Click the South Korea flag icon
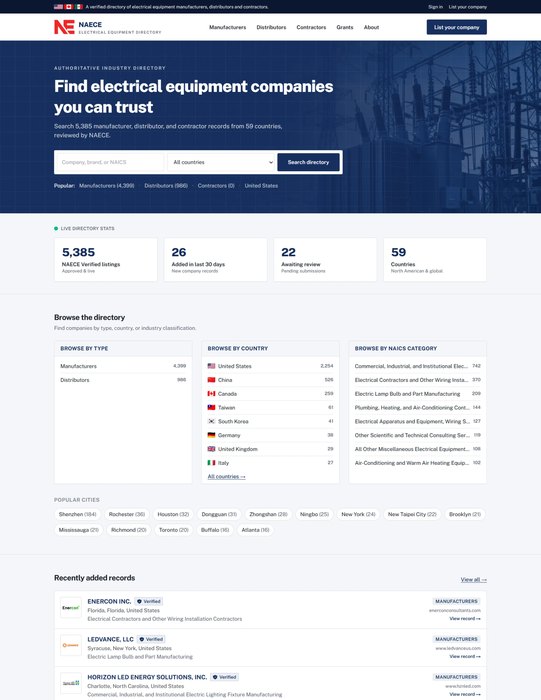 tap(212, 421)
